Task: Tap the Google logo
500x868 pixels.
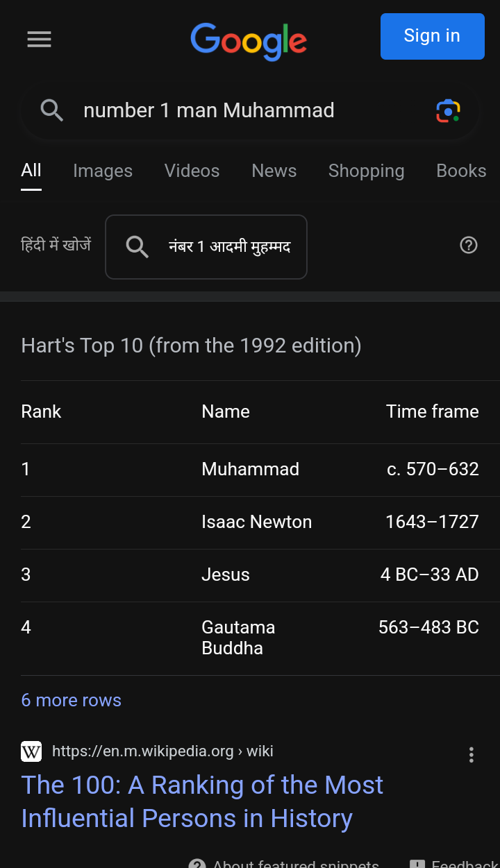Action: tap(249, 41)
